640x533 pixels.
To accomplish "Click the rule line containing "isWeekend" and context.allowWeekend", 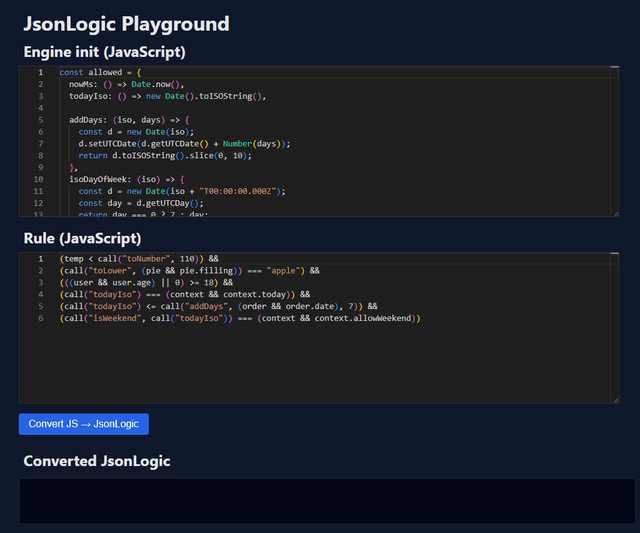I will click(240, 318).
